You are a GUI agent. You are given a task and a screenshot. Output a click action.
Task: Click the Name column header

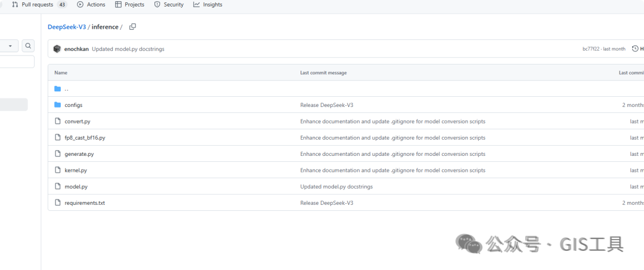pos(61,73)
